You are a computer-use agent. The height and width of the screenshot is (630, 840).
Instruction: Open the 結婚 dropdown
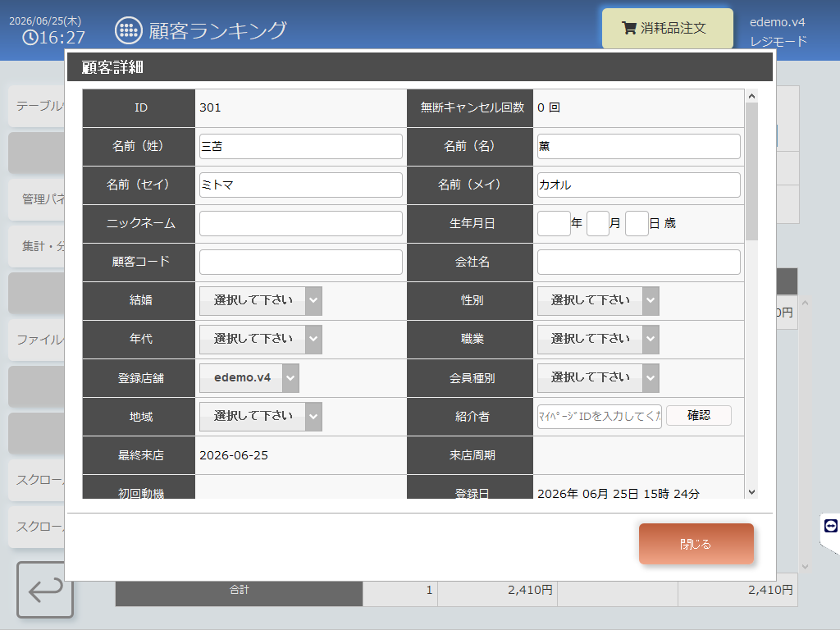260,300
